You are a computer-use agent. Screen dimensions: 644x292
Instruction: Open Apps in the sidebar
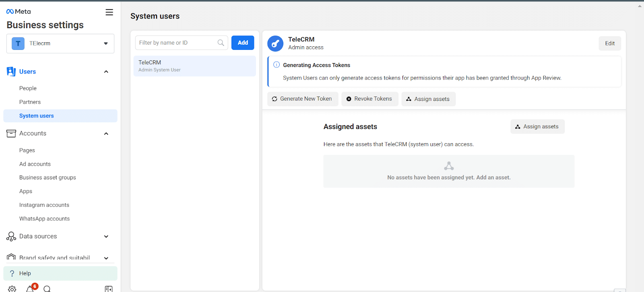26,191
